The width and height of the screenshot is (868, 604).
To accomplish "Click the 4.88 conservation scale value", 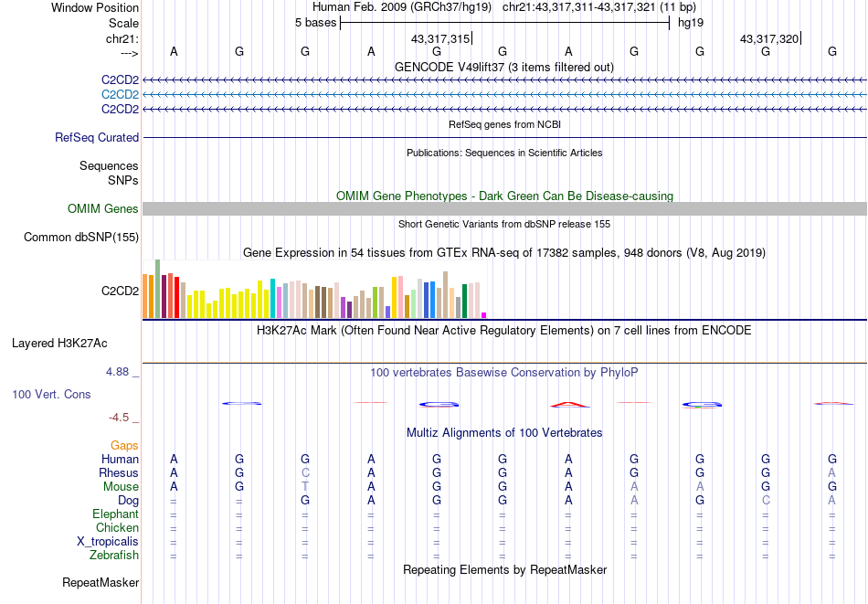I will click(x=117, y=372).
